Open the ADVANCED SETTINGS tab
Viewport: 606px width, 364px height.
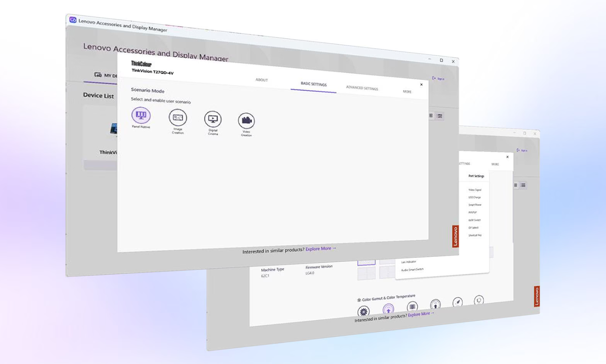click(362, 88)
